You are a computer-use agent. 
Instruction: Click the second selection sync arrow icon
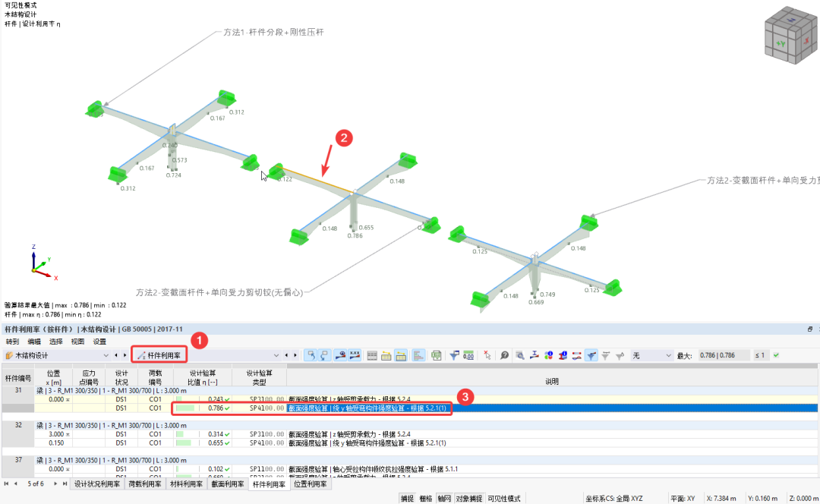pyautogui.click(x=325, y=355)
